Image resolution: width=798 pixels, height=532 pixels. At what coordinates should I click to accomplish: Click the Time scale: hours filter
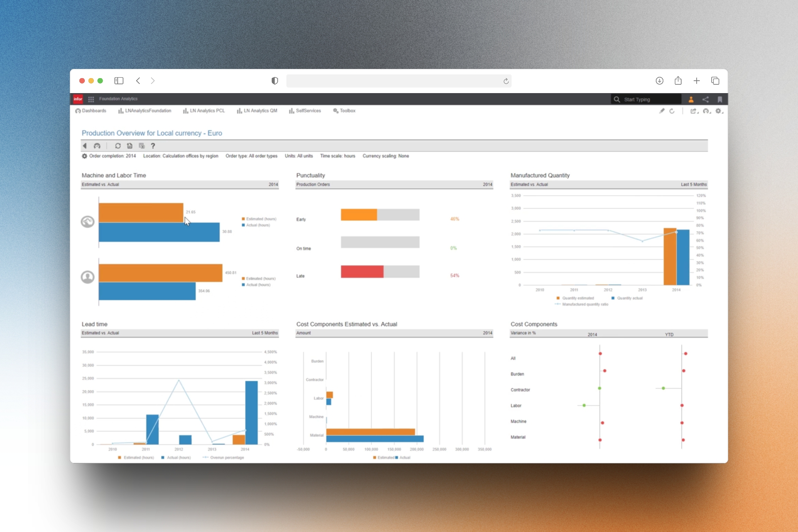[337, 156]
